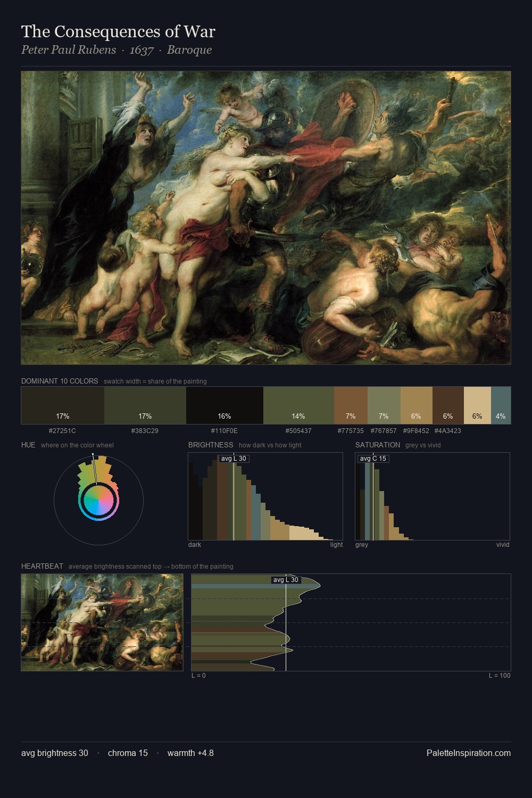The height and width of the screenshot is (798, 532).
Task: Click the hex code text #110F0E
Action: click(225, 431)
